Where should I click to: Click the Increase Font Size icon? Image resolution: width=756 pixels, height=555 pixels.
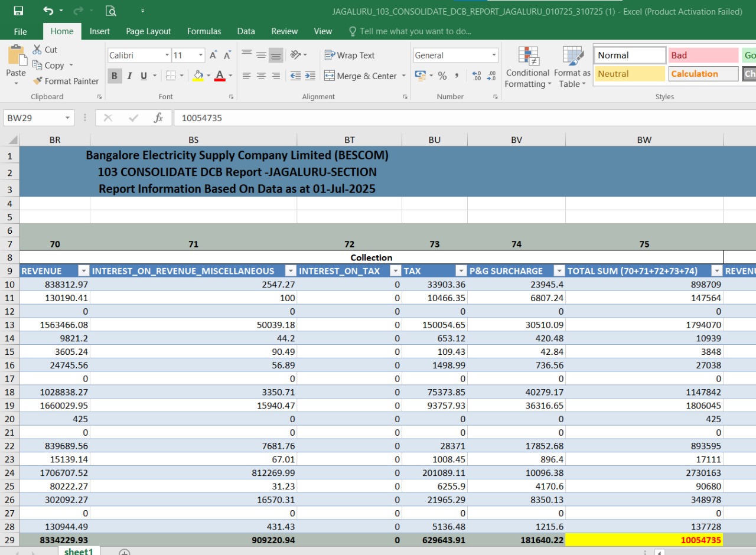point(214,56)
